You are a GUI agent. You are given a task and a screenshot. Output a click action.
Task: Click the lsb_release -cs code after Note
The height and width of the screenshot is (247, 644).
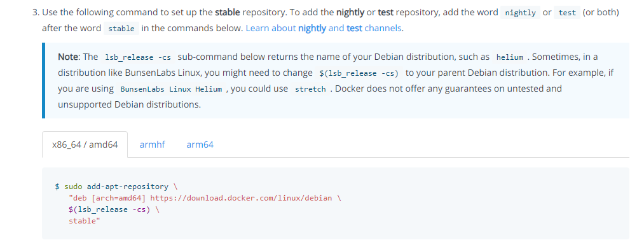(x=138, y=57)
